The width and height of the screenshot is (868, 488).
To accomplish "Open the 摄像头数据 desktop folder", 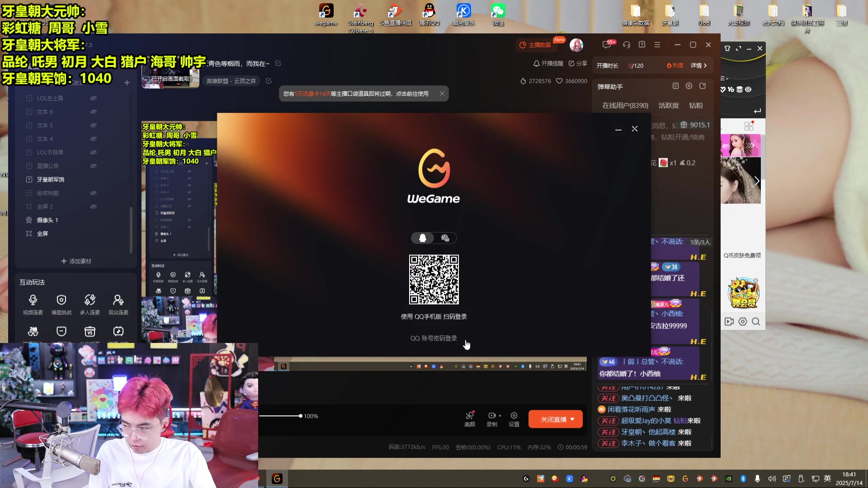I will (x=635, y=15).
